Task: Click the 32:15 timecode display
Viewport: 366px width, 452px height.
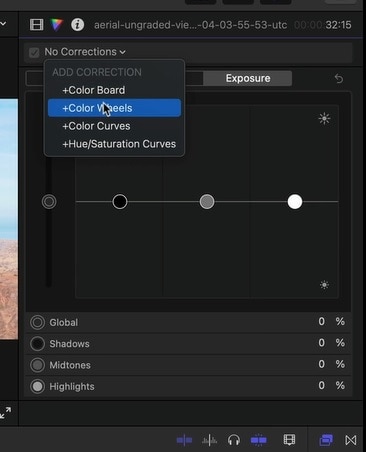Action: click(338, 25)
